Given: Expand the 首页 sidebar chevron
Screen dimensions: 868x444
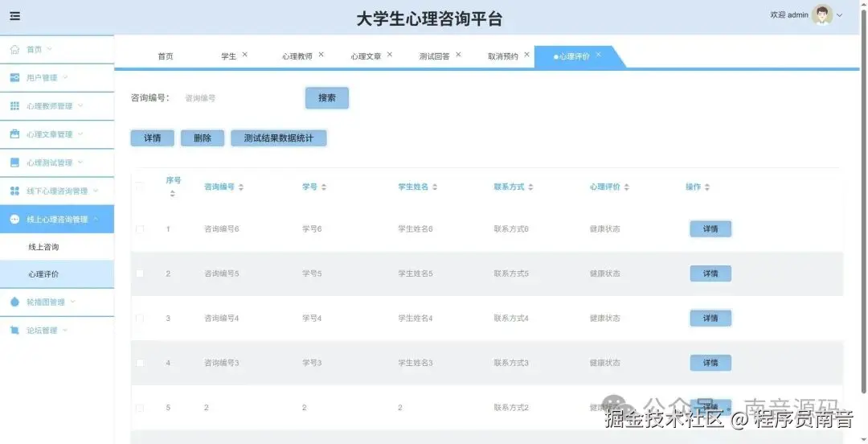Looking at the screenshot, I should click(x=49, y=49).
